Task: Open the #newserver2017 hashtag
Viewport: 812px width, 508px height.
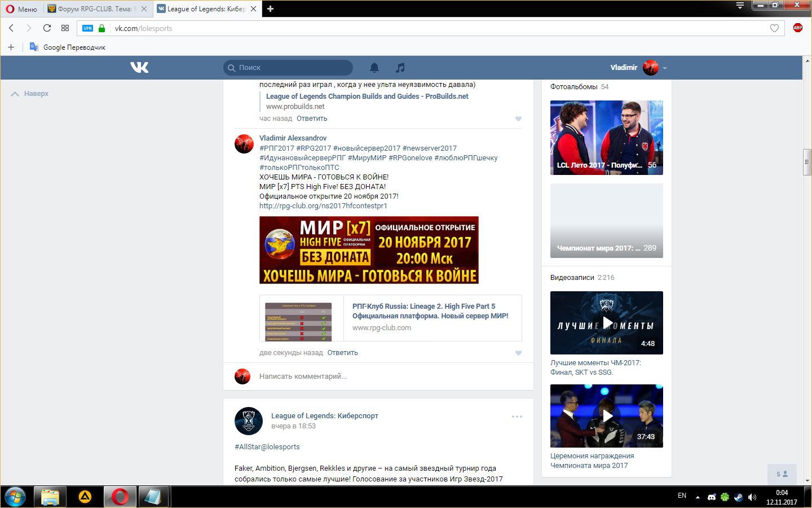Action: [430, 148]
